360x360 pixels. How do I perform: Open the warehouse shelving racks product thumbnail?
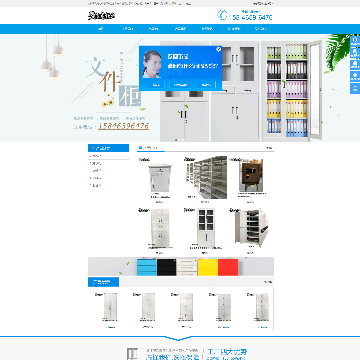click(x=206, y=177)
